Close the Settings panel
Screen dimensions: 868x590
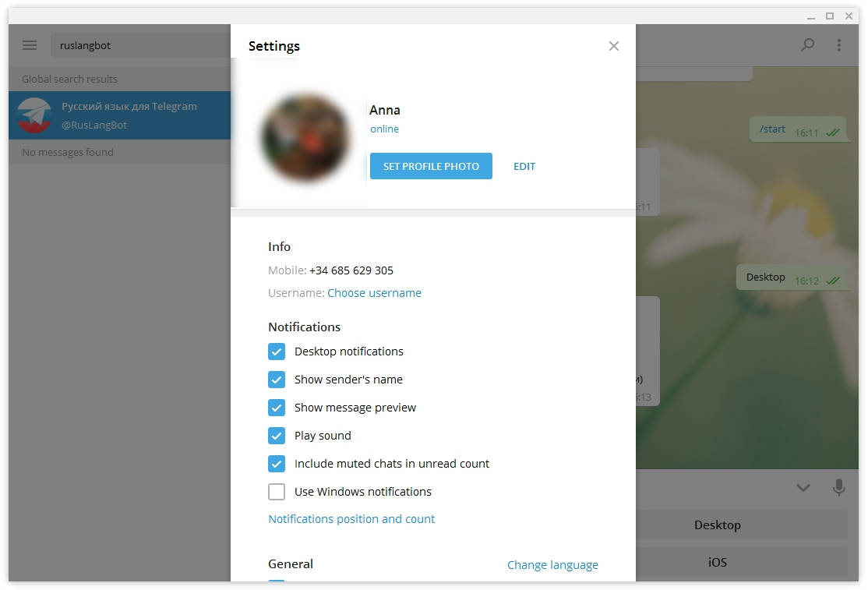tap(613, 46)
